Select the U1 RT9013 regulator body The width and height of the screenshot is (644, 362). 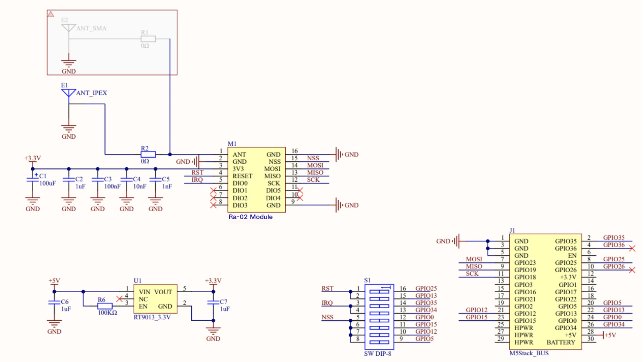[155, 299]
